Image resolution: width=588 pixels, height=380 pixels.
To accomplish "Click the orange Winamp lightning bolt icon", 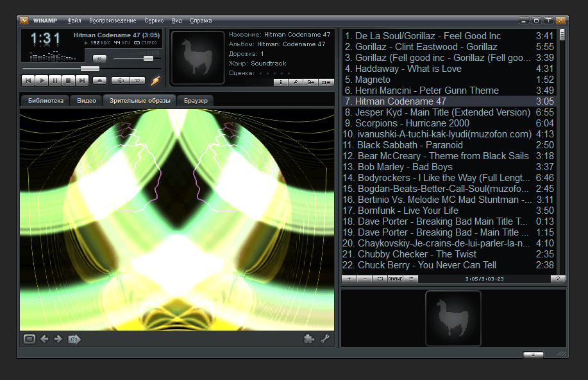I will point(156,80).
